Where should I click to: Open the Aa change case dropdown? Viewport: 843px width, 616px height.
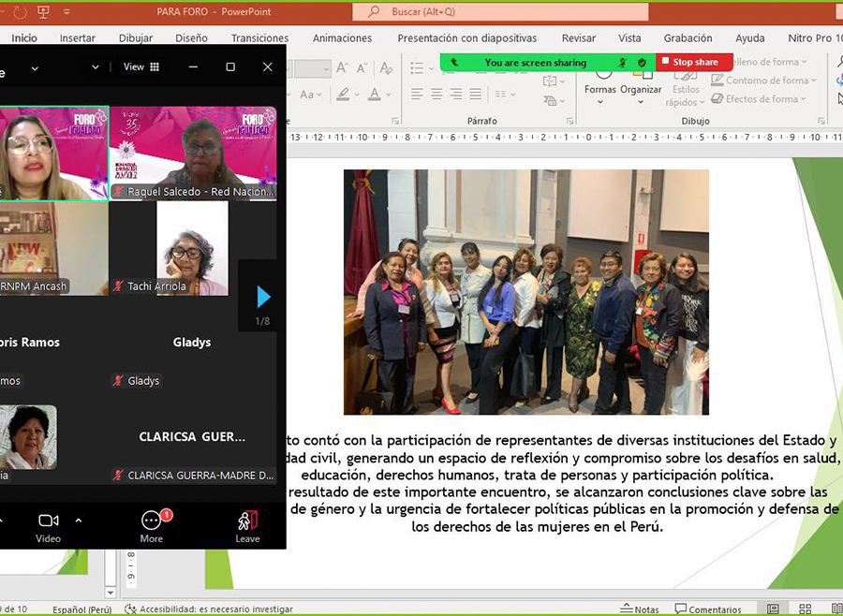pos(311,95)
